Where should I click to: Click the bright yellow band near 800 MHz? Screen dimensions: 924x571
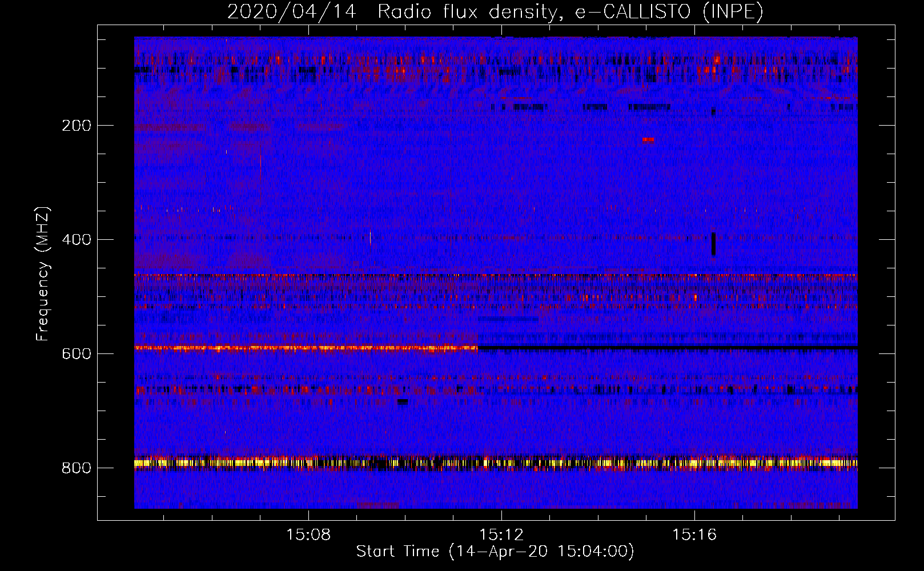[496, 463]
